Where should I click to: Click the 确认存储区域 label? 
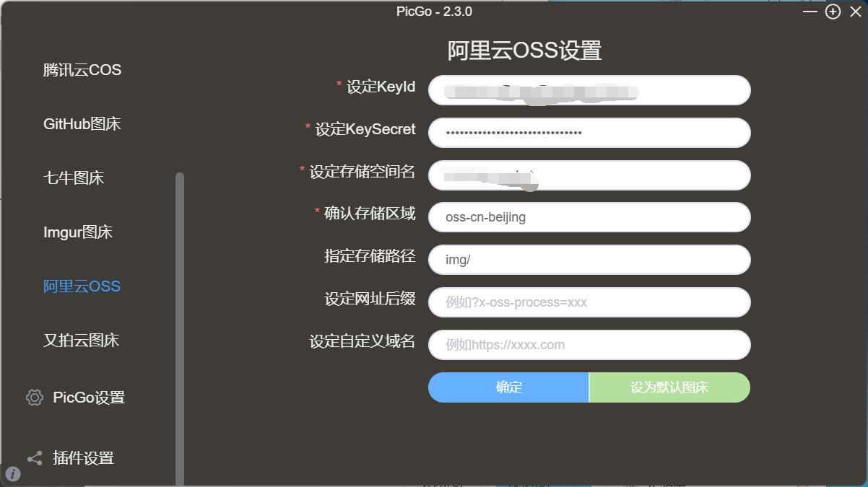[x=370, y=214]
